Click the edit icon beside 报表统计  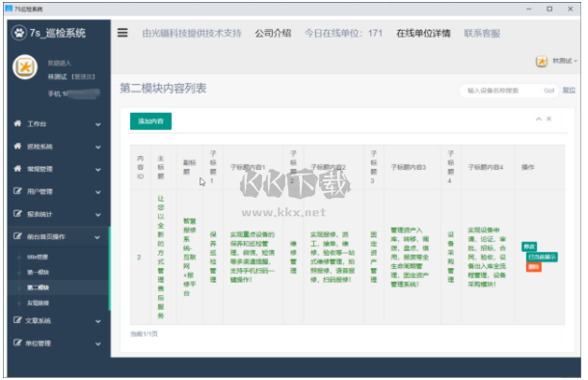click(x=17, y=213)
